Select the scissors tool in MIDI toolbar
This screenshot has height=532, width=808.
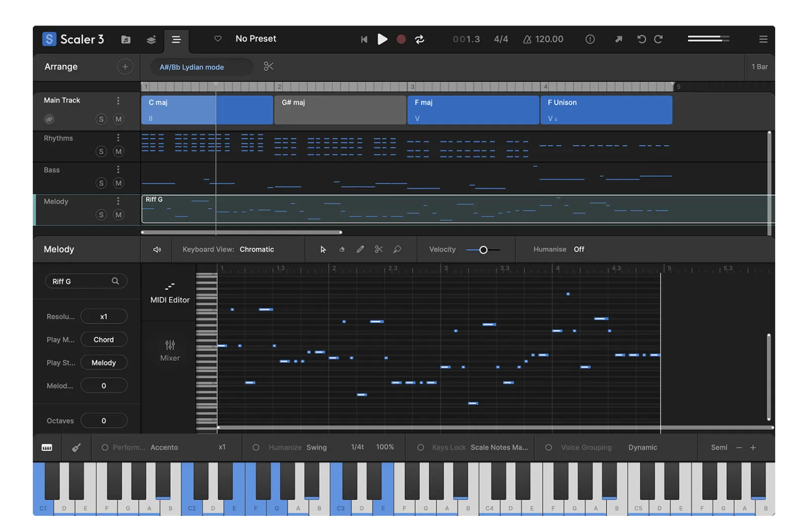379,249
